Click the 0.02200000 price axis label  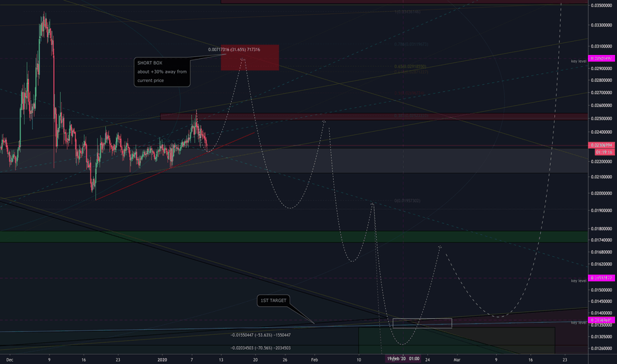pyautogui.click(x=601, y=161)
